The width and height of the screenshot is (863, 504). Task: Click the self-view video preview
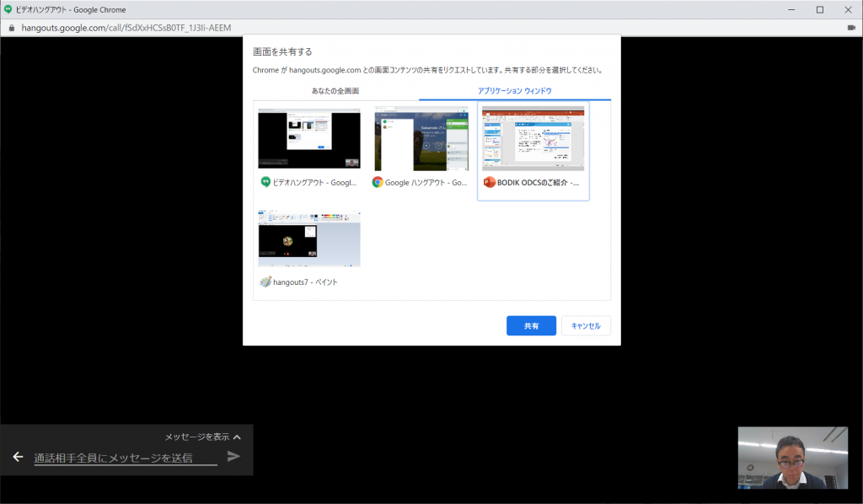pos(793,458)
